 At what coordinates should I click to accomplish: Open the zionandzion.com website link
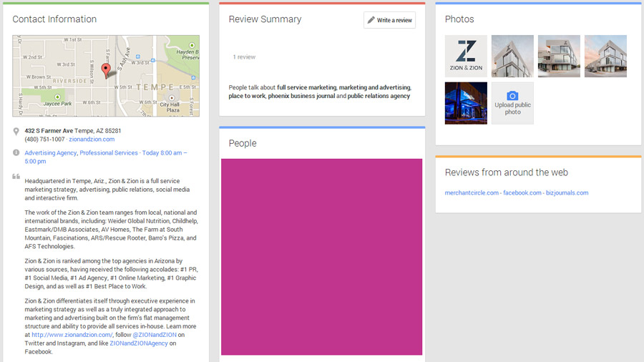(x=92, y=139)
